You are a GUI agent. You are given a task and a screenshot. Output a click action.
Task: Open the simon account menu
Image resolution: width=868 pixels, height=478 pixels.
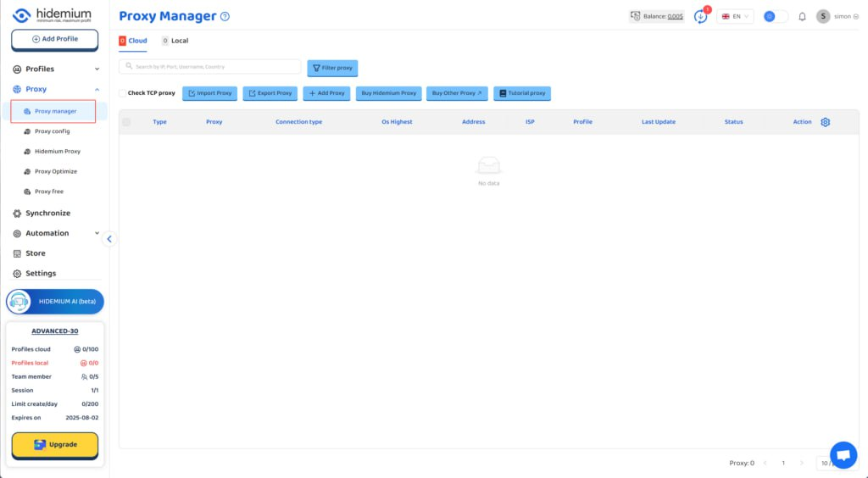[x=847, y=17]
